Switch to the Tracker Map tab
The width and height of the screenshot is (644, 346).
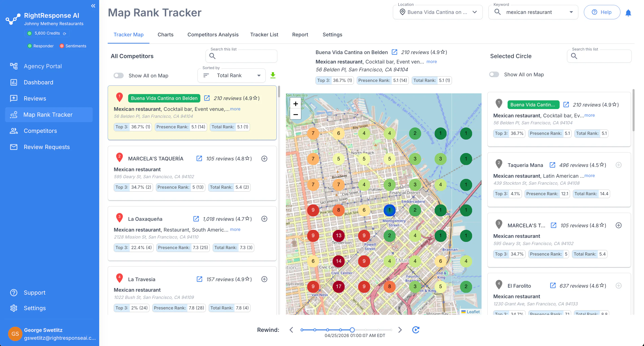[129, 35]
